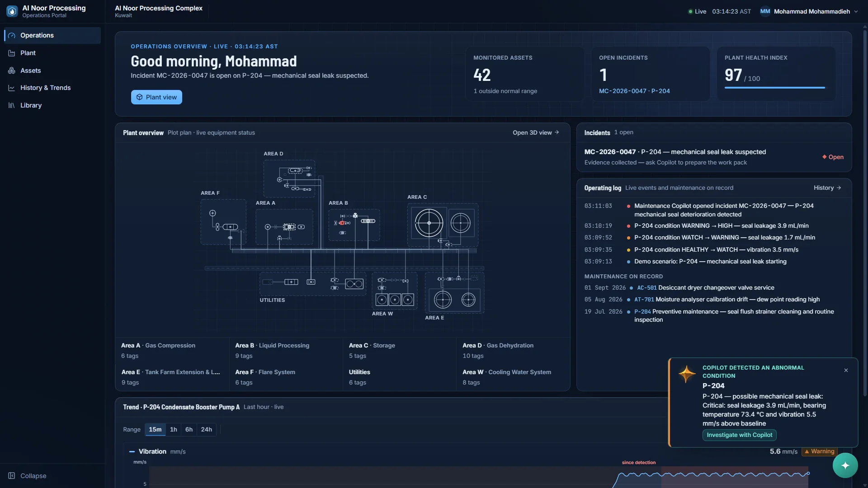Open the MC-2026-0047 · P-204 incident link
Screen dimensions: 868x488
tap(634, 91)
